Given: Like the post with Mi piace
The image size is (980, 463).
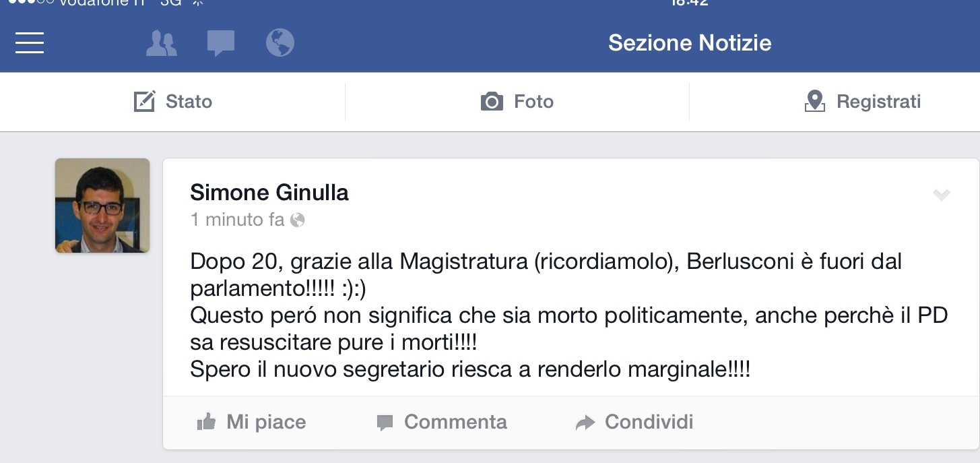Looking at the screenshot, I should tap(251, 423).
